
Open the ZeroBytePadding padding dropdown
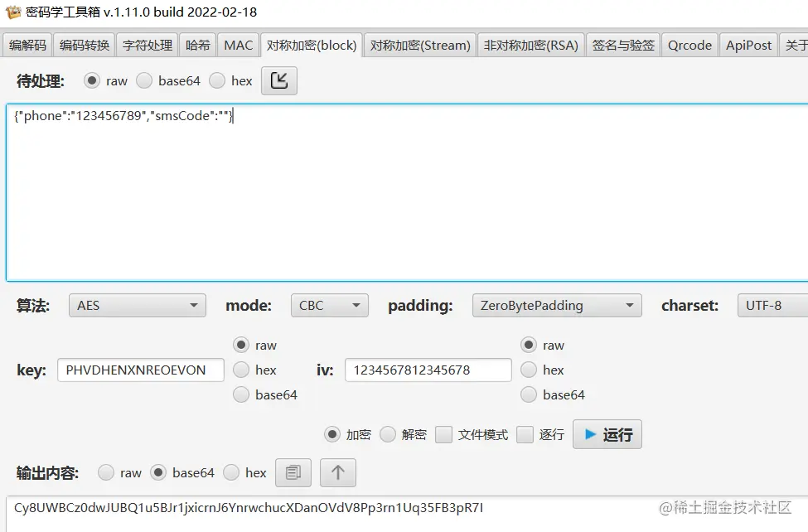[557, 305]
